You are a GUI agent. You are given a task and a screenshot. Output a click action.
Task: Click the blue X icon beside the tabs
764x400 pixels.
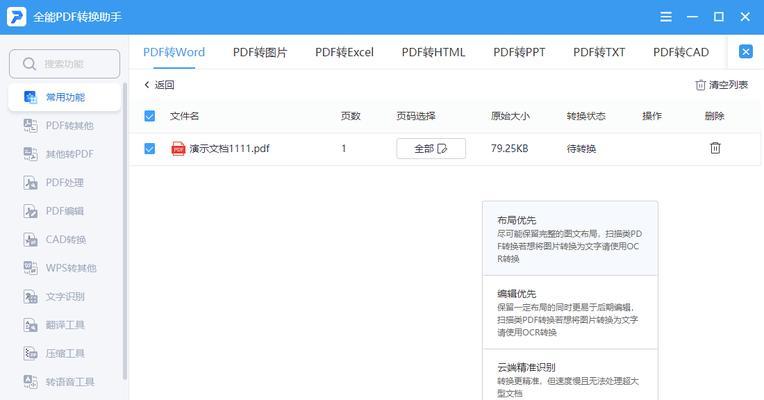click(745, 52)
